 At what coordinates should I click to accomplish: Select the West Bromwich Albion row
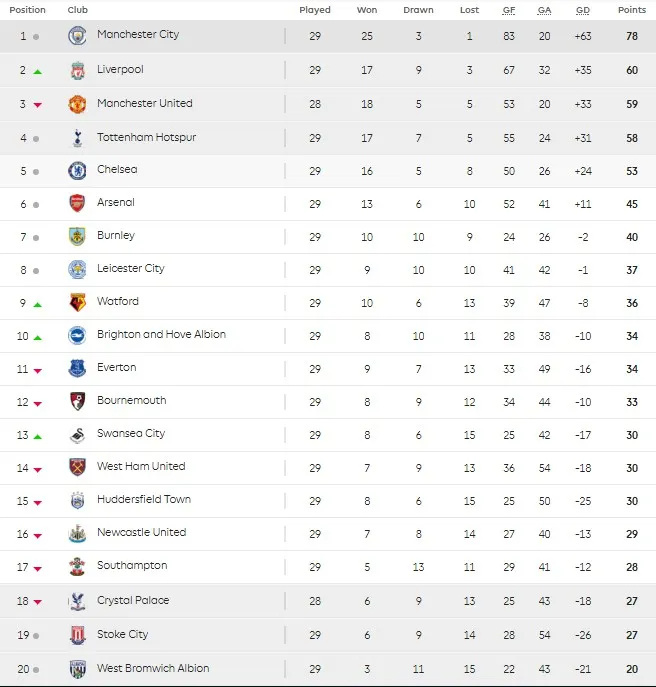[328, 669]
